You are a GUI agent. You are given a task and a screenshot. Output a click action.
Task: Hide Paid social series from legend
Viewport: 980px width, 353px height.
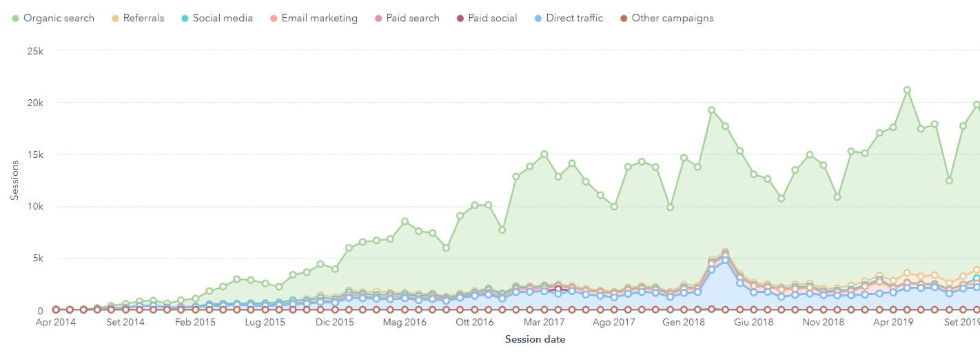[492, 19]
